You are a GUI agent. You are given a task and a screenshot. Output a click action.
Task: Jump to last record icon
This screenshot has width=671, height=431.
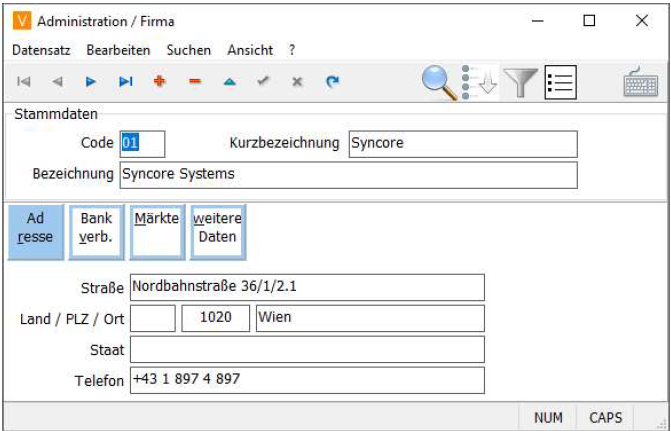point(125,82)
